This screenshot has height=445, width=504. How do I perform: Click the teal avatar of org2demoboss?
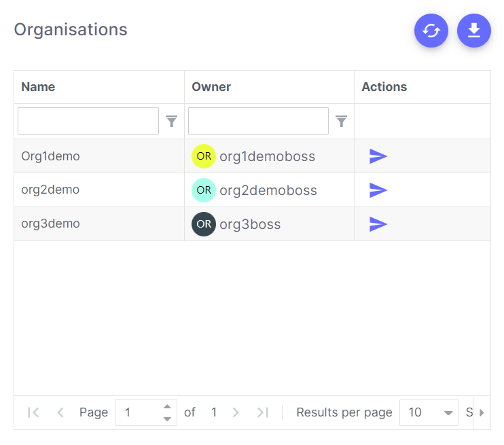click(x=204, y=190)
